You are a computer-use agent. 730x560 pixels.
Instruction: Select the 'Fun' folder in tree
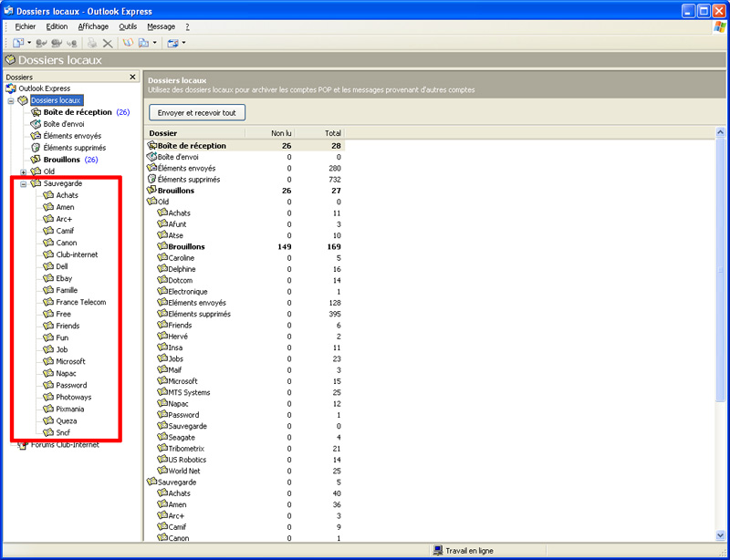[x=62, y=338]
